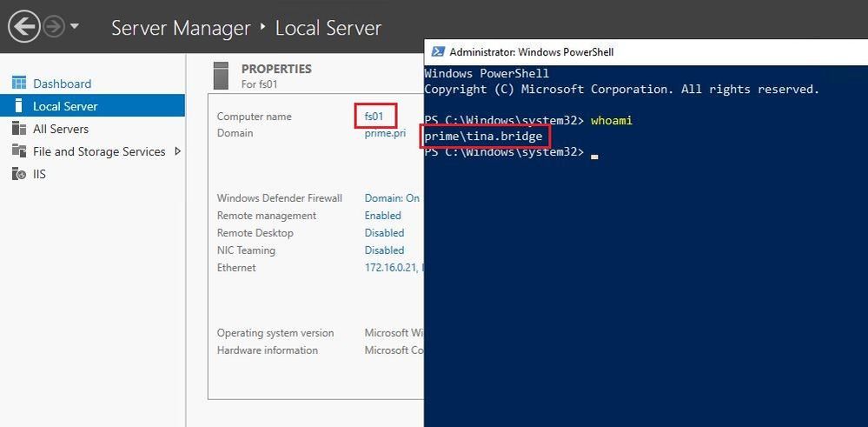Click the PowerShell window title bar icon

tap(438, 52)
